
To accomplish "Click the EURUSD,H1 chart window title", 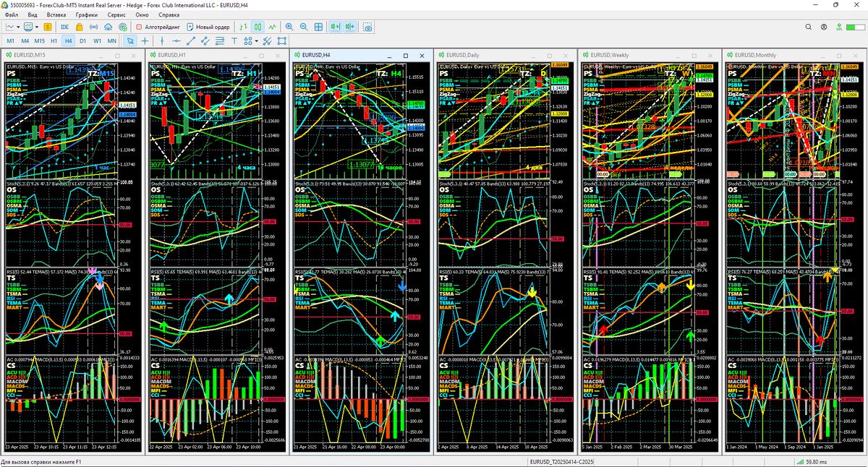I will pos(172,55).
